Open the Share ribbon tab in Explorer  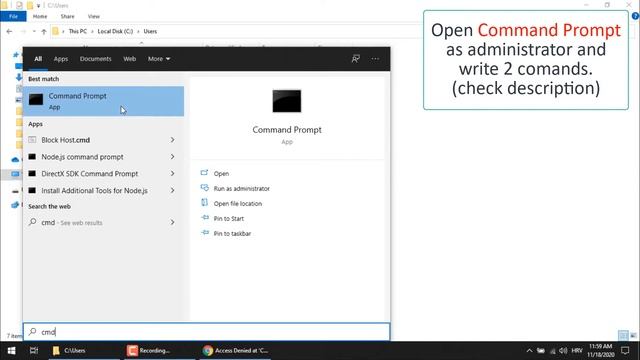point(67,16)
